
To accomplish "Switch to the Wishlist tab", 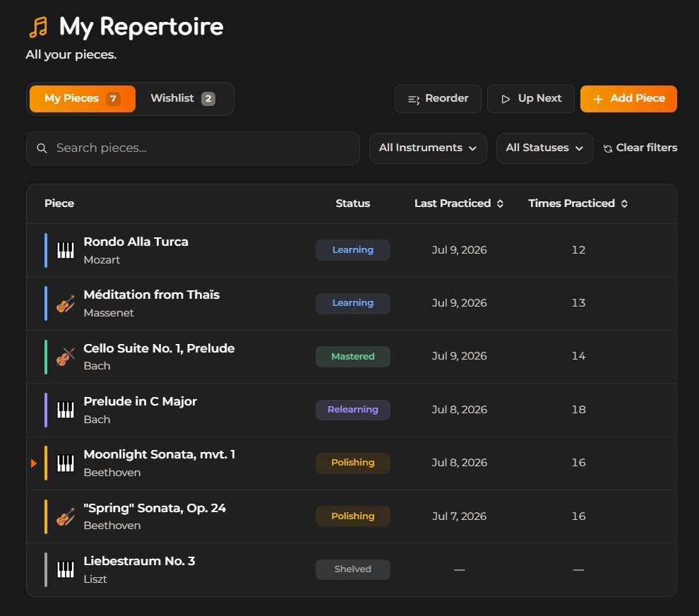I will 183,99.
